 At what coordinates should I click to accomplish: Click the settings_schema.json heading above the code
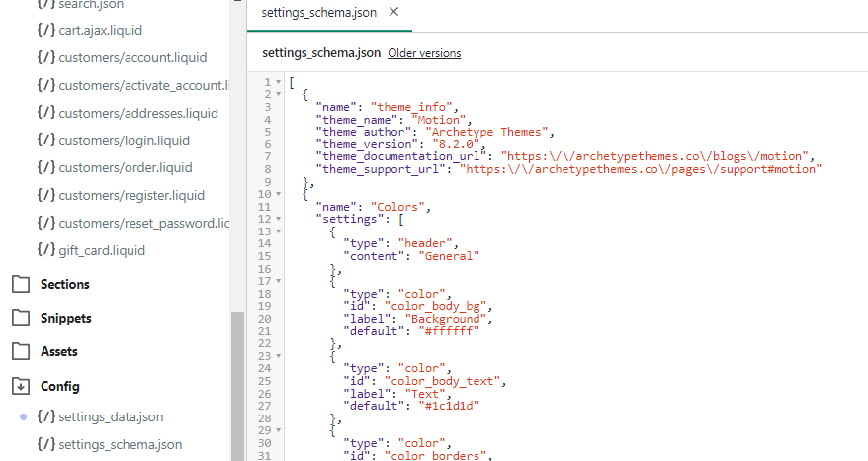(x=321, y=53)
